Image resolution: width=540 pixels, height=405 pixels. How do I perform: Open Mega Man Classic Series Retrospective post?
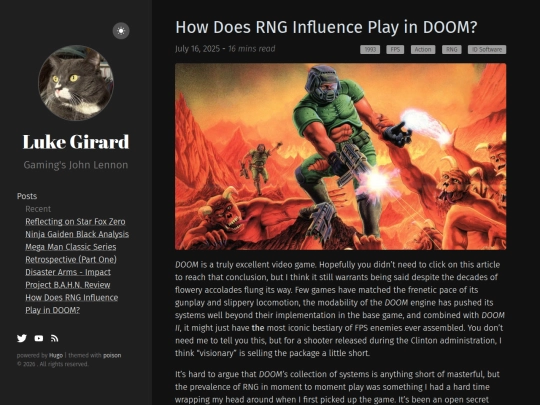pos(71,253)
